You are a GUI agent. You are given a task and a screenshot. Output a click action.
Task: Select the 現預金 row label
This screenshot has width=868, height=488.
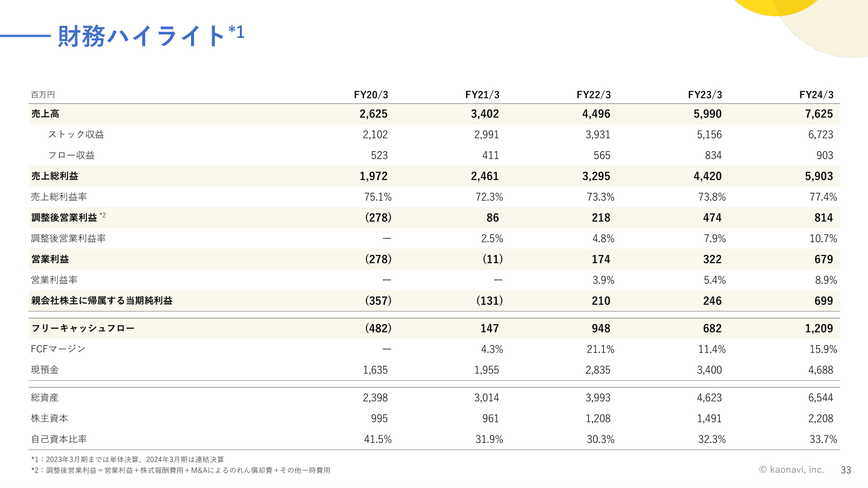(x=45, y=370)
